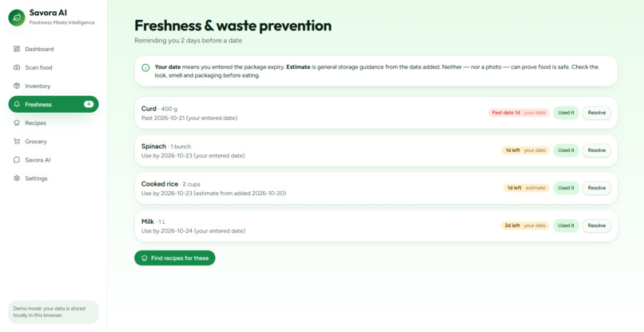Click the Settings gear icon

coord(17,178)
